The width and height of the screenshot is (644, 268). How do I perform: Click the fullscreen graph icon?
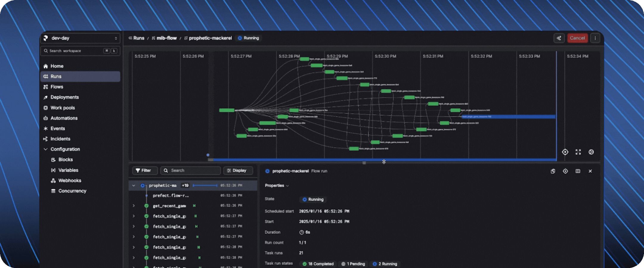[578, 152]
